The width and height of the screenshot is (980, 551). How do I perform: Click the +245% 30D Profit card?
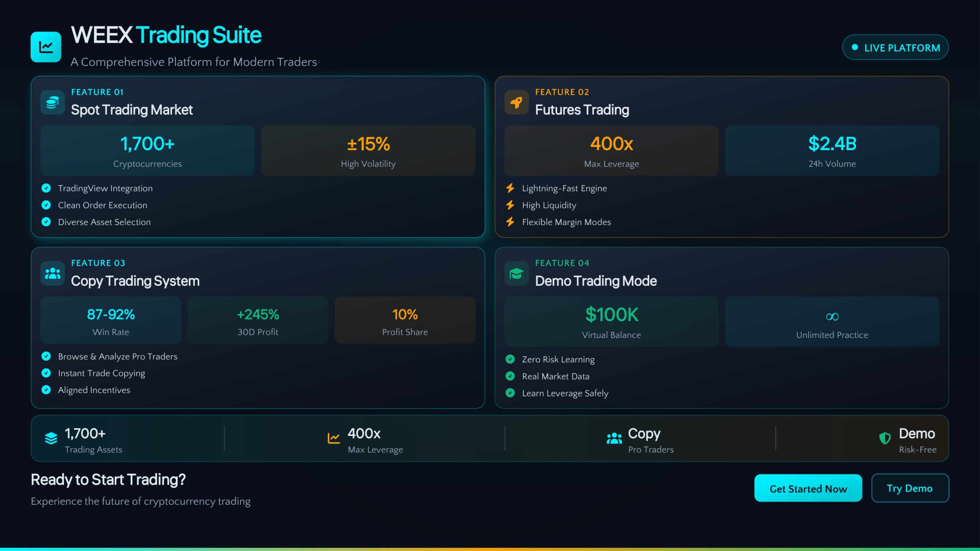coord(258,320)
